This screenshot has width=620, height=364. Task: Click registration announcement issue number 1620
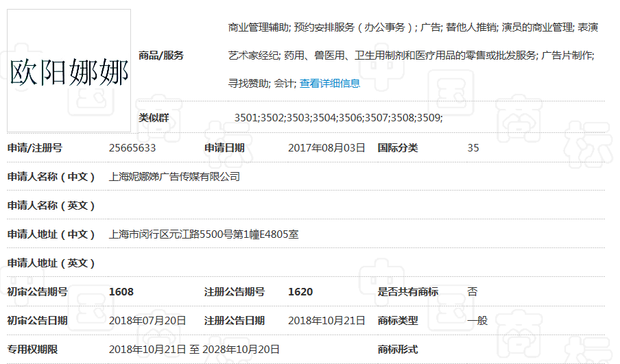[300, 291]
